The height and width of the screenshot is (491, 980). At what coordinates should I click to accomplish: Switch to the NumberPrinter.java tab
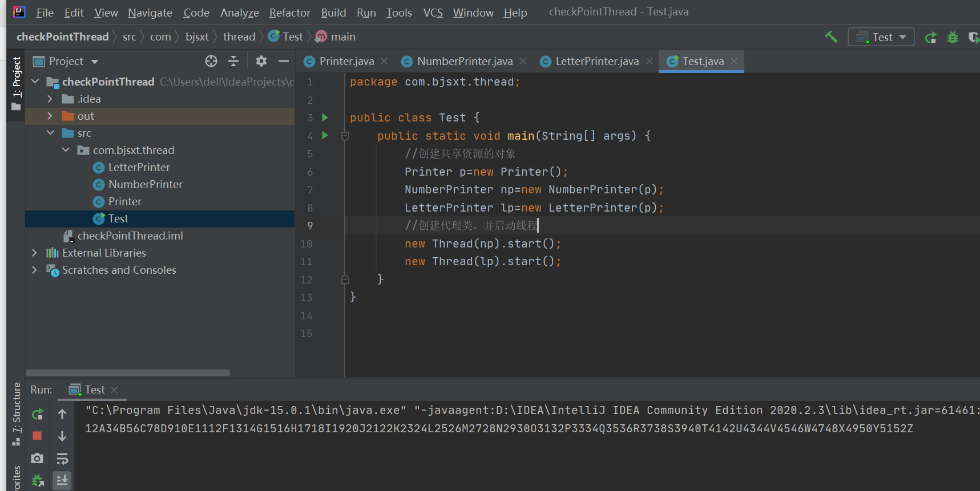464,61
